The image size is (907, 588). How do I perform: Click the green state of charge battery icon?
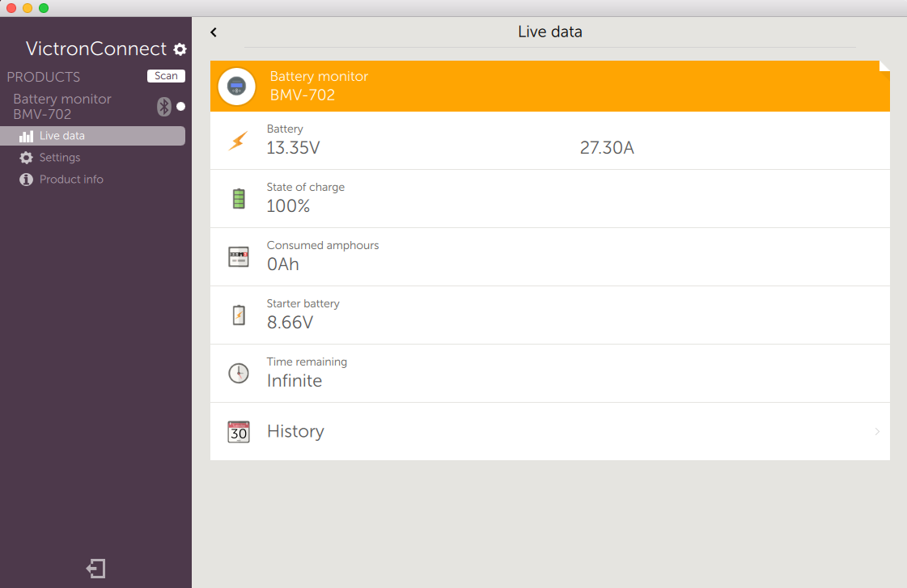(x=238, y=199)
